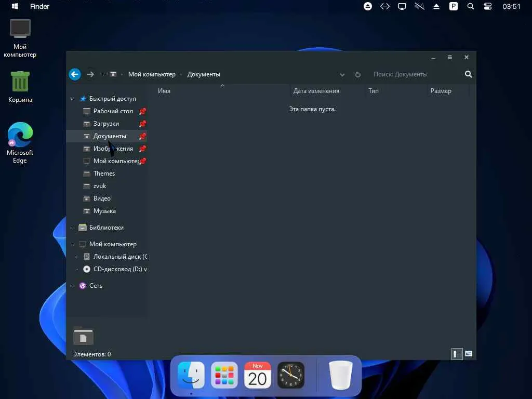This screenshot has height=399, width=532.
Task: Open the Themes folder in sidebar
Action: coord(104,174)
